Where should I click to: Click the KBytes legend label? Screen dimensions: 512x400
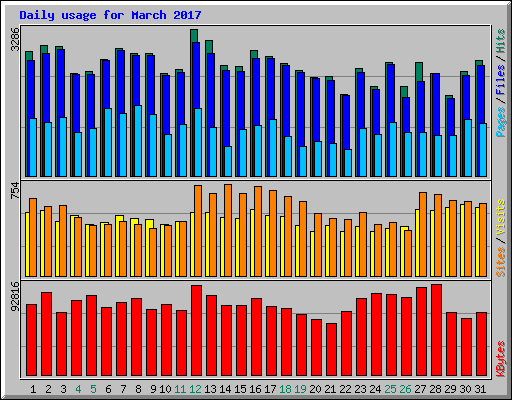point(500,359)
